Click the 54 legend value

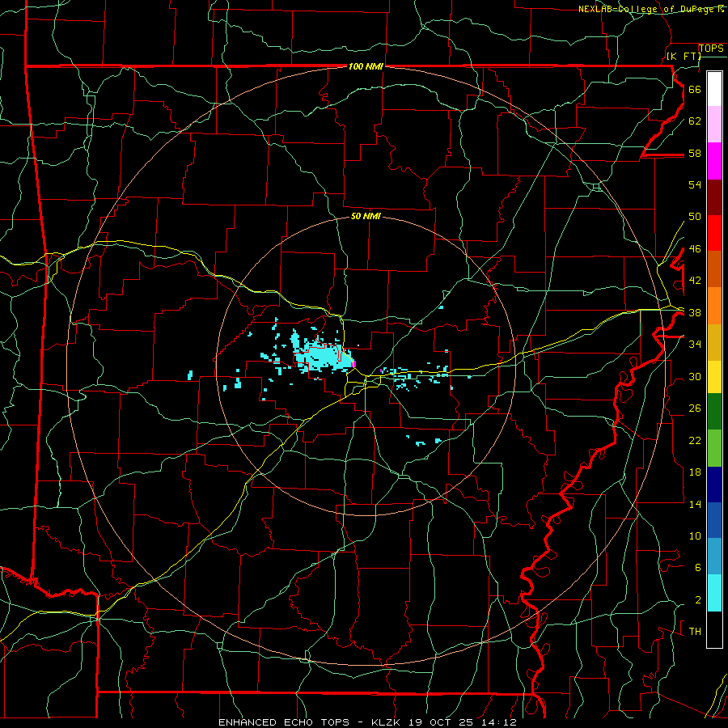tap(695, 184)
